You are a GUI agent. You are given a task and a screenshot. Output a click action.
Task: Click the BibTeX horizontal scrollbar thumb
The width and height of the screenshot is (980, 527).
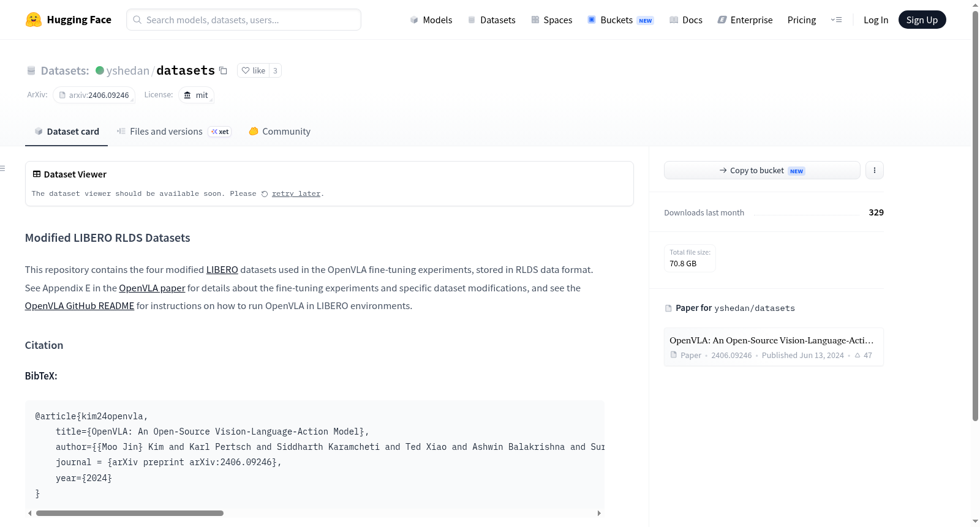tap(130, 514)
